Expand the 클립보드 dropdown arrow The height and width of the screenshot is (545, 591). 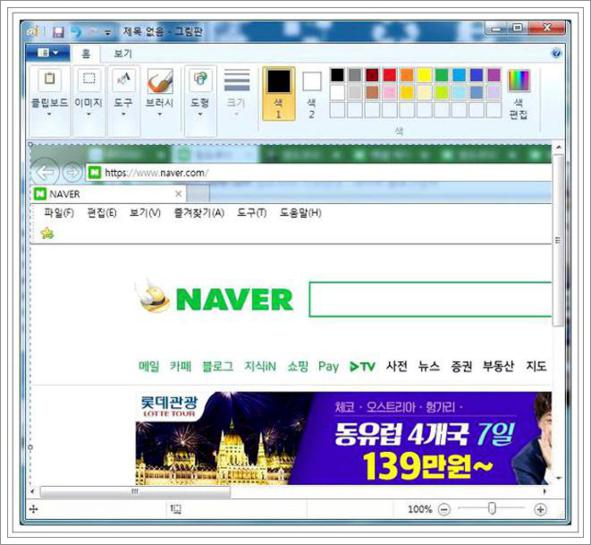point(49,114)
